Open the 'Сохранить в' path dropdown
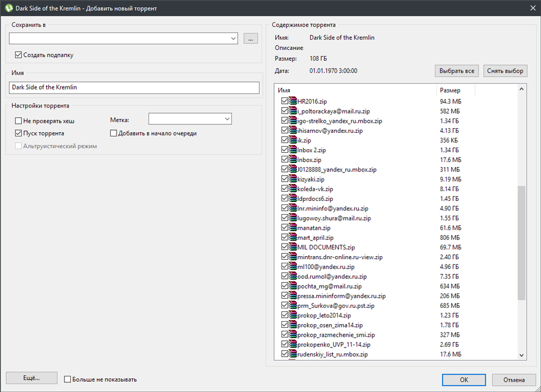The height and width of the screenshot is (392, 541). point(233,39)
